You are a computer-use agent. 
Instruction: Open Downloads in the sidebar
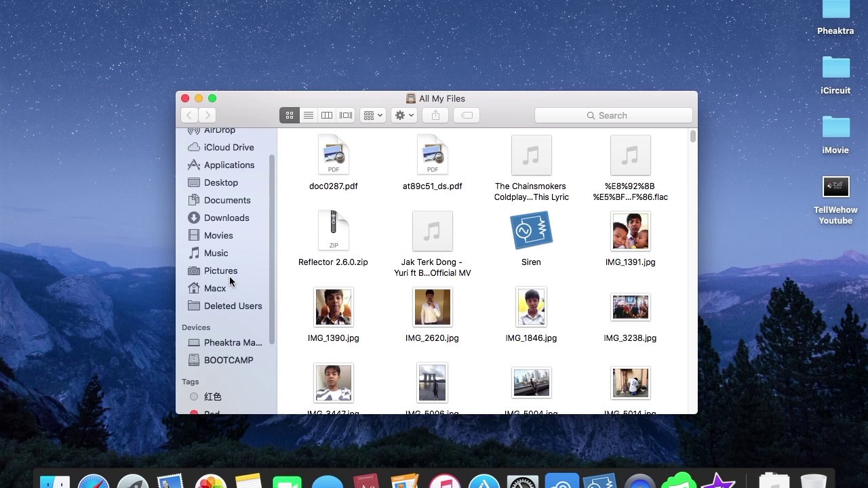[228, 218]
